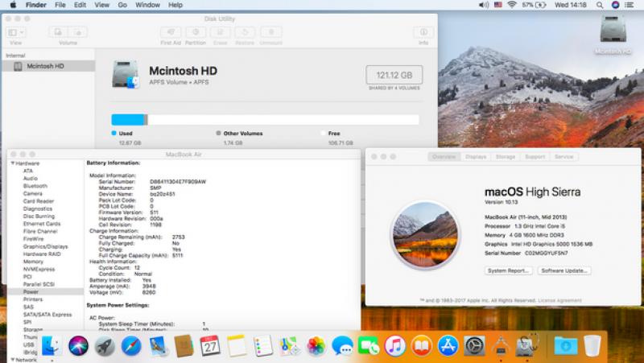The image size is (644, 363).
Task: Open Finder from the Dock
Action: pyautogui.click(x=51, y=345)
